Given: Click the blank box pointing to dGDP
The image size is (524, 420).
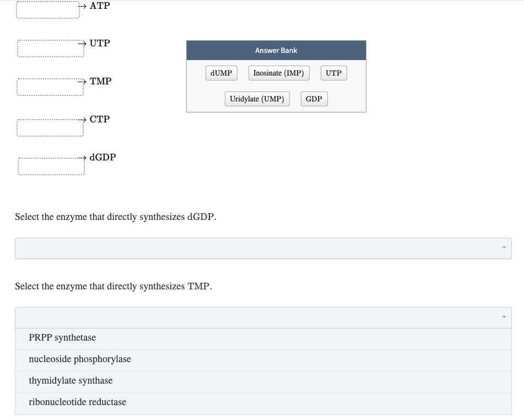Looking at the screenshot, I should [51, 166].
